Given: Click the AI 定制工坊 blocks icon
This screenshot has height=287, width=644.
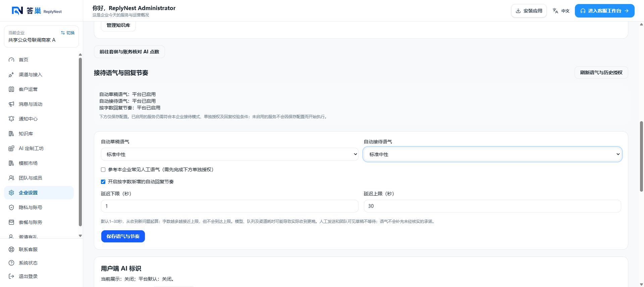Looking at the screenshot, I should 11,148.
